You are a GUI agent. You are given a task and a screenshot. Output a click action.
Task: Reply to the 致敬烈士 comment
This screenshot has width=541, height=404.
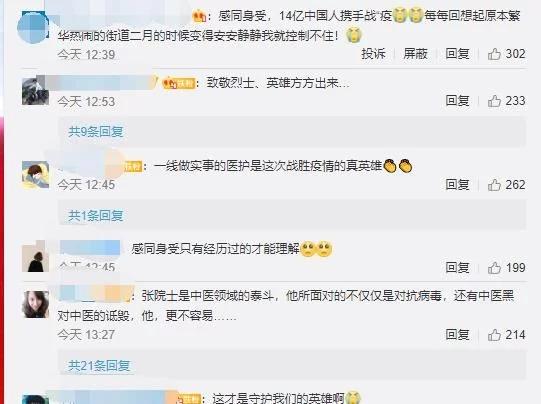tap(458, 101)
